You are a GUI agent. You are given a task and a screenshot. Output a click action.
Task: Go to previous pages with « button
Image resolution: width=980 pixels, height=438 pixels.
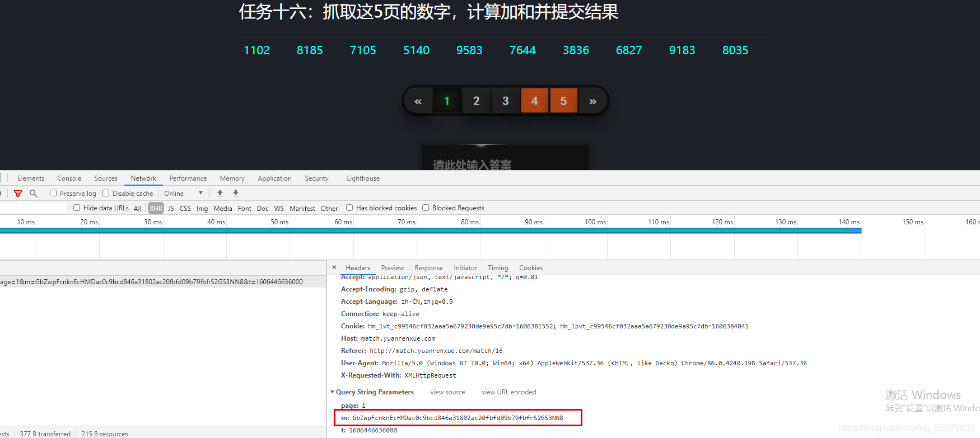[418, 101]
